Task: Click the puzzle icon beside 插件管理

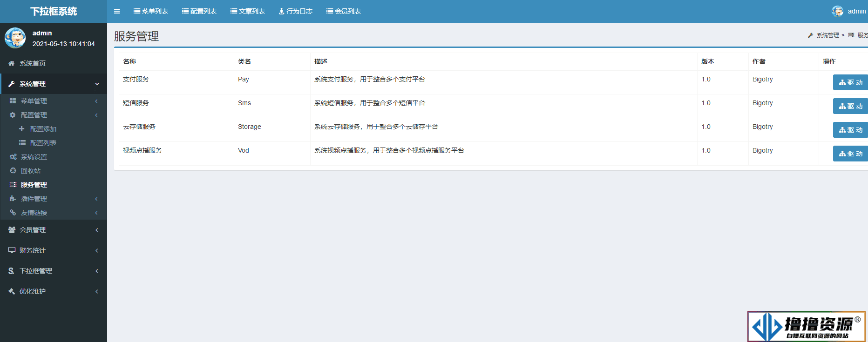Action: pyautogui.click(x=13, y=199)
